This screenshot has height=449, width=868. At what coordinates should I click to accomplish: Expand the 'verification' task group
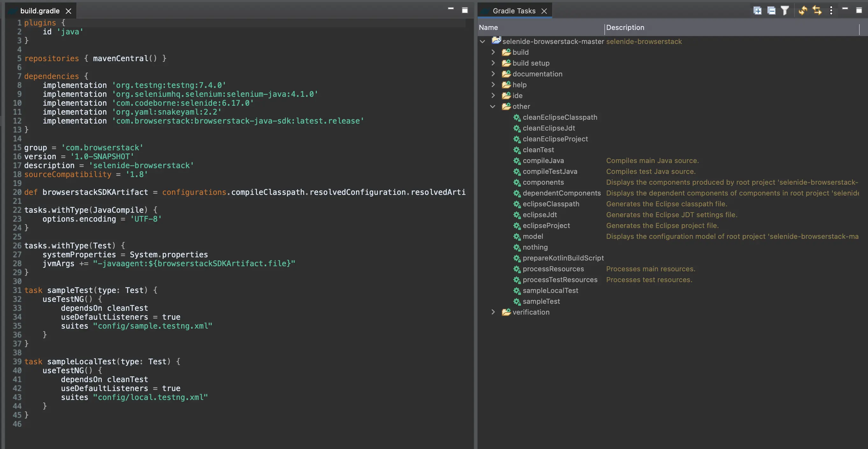493,312
